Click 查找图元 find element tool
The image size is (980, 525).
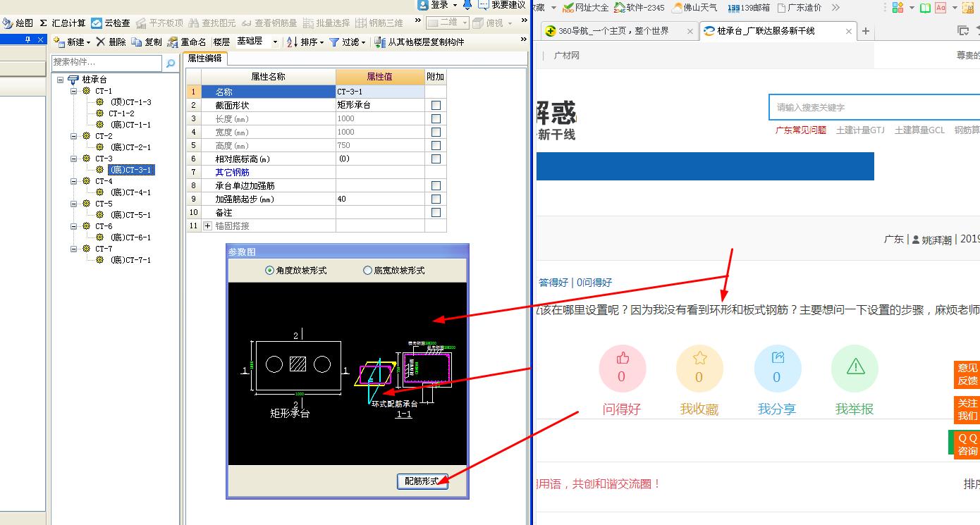click(x=212, y=23)
